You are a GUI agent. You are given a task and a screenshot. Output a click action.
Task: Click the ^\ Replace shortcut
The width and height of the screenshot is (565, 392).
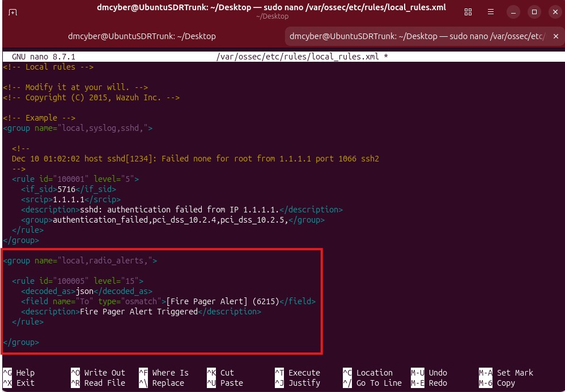point(162,383)
